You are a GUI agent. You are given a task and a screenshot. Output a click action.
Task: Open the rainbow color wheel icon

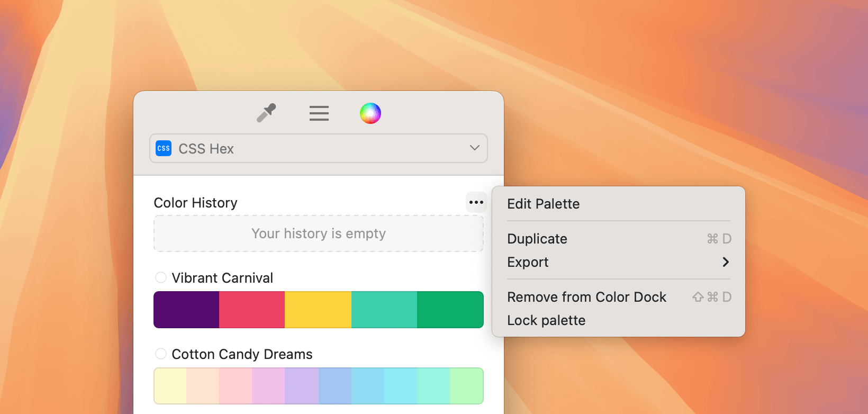370,113
